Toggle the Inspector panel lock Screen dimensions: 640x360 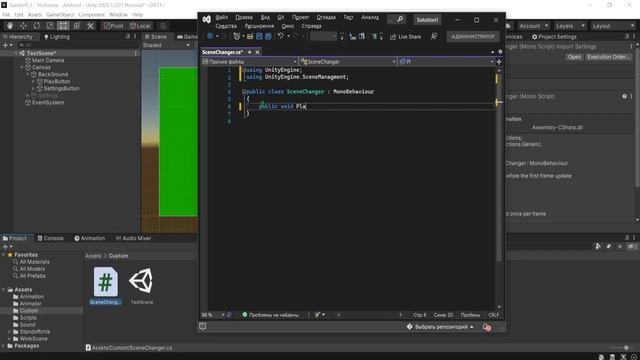(627, 36)
